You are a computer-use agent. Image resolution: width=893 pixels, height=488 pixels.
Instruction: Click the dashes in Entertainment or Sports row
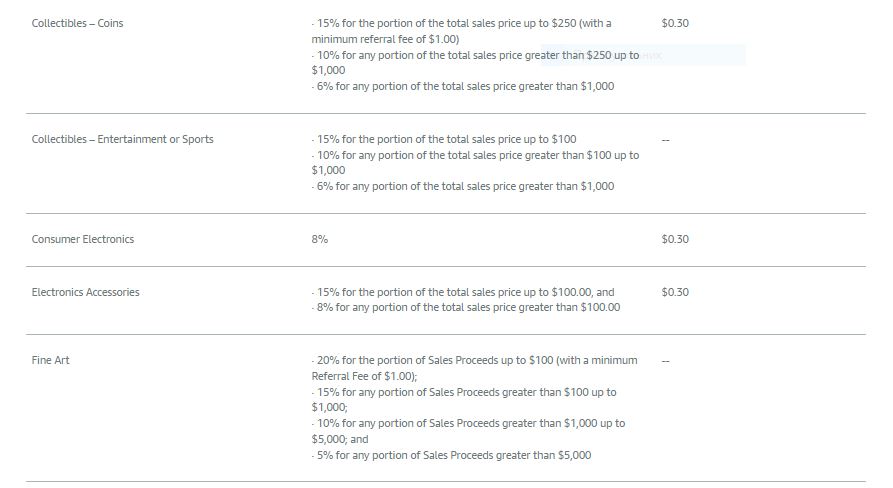click(x=666, y=140)
